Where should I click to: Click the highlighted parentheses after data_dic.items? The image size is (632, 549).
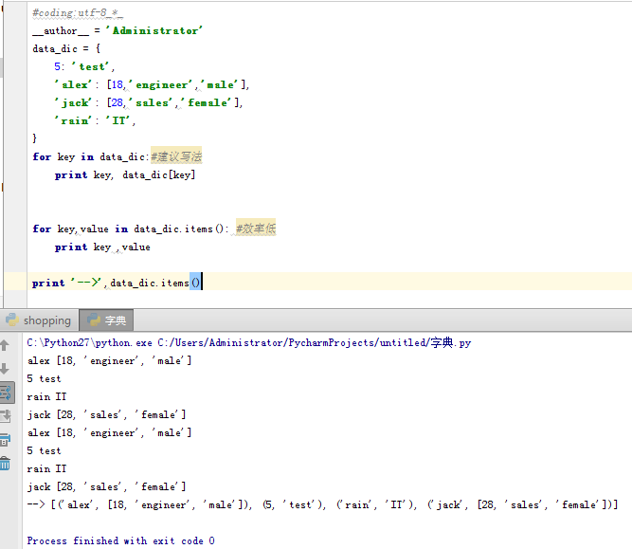195,282
